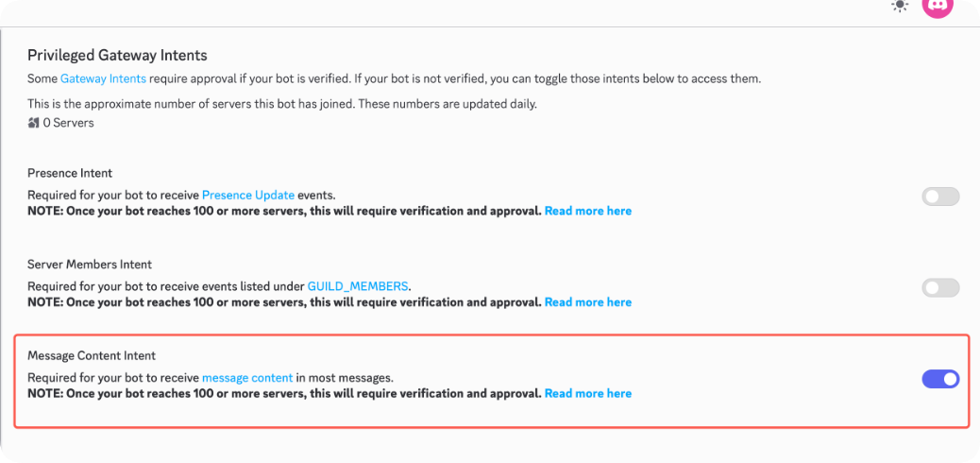Click the message content link

click(247, 378)
